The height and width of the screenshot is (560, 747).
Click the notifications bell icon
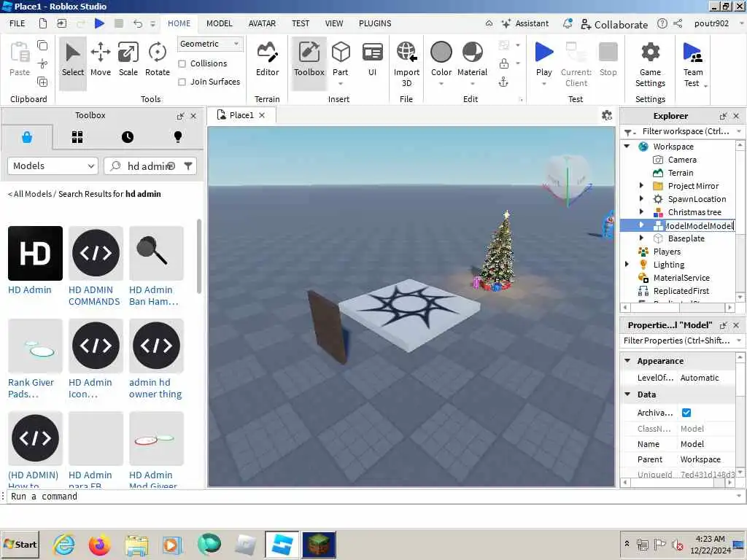(x=568, y=24)
